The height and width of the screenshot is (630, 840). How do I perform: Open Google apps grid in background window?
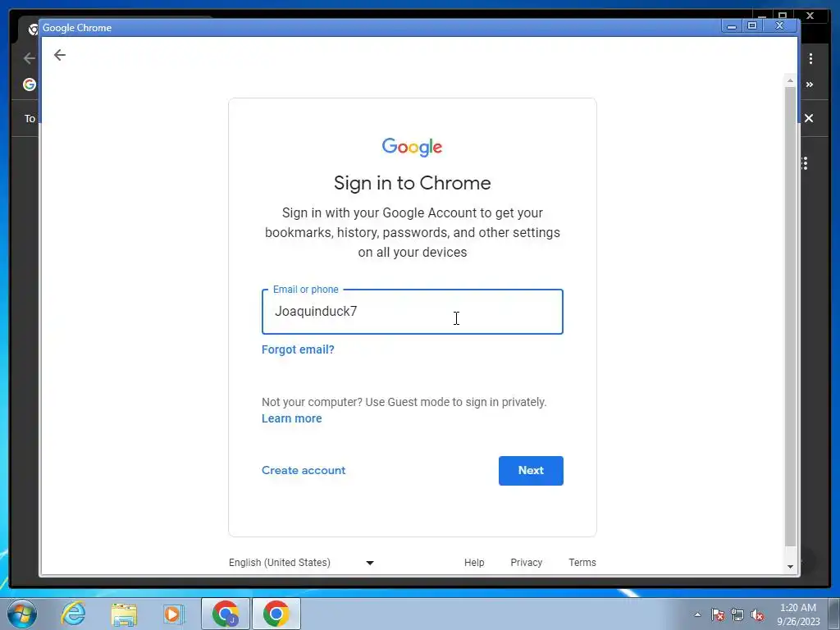click(805, 163)
